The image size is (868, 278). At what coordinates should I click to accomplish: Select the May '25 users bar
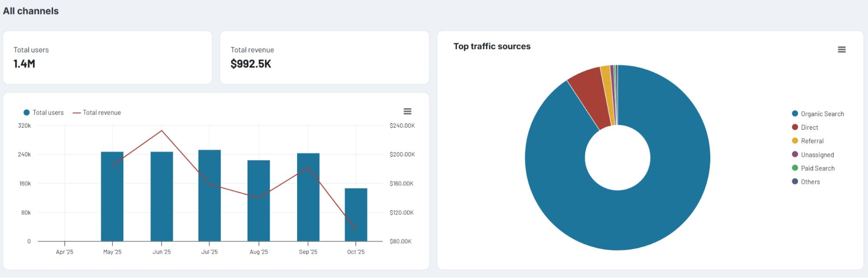112,196
